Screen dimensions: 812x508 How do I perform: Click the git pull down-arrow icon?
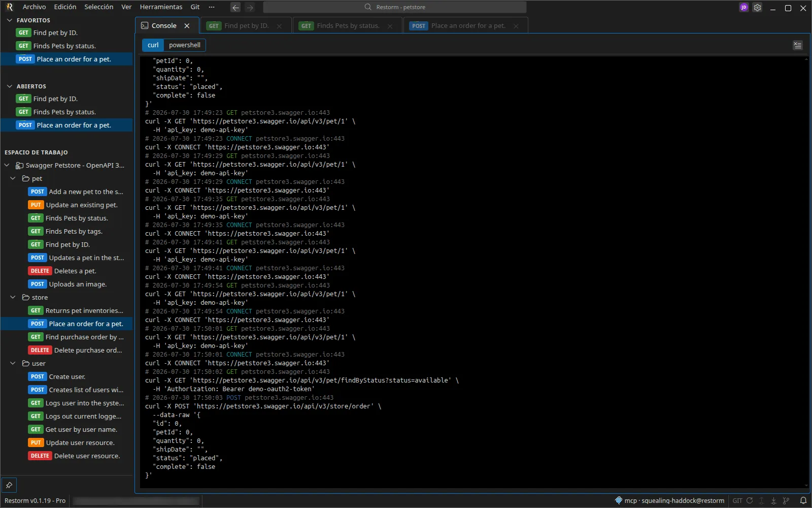(x=773, y=500)
